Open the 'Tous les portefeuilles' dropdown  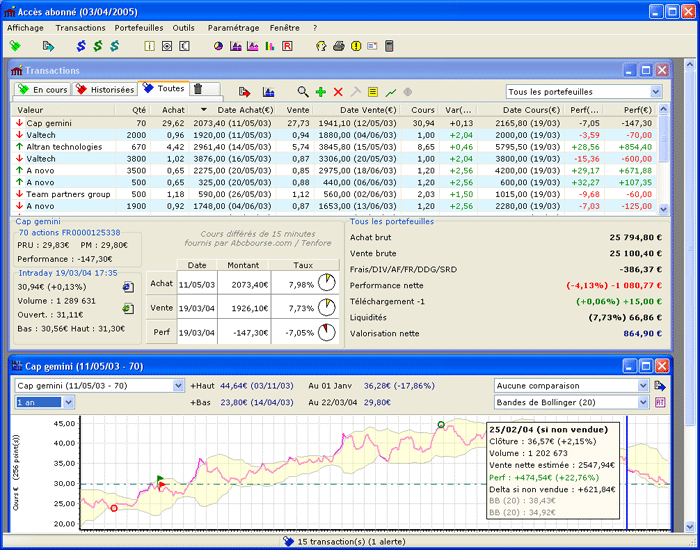[x=656, y=92]
